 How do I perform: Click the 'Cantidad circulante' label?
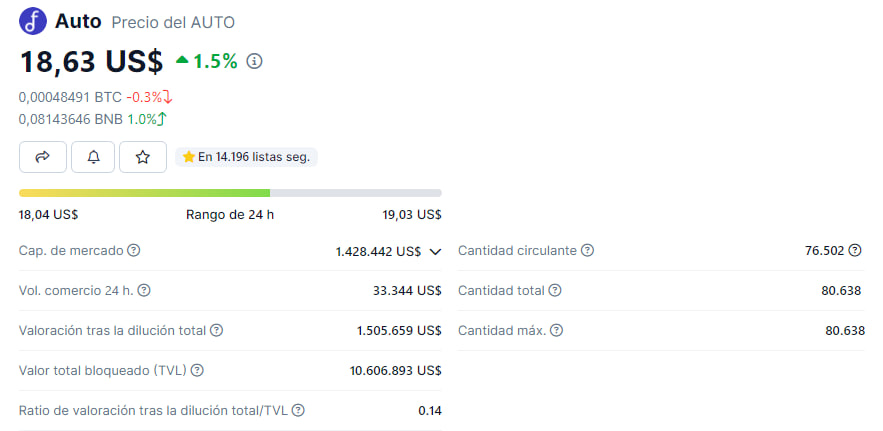pyautogui.click(x=518, y=250)
